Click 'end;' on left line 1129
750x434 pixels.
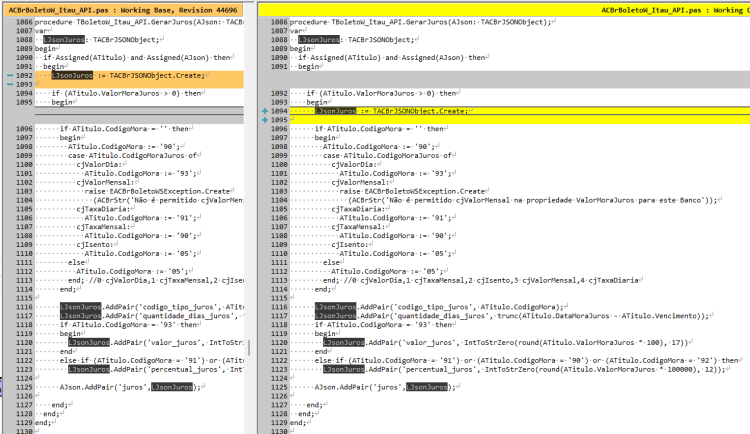[x=42, y=423]
